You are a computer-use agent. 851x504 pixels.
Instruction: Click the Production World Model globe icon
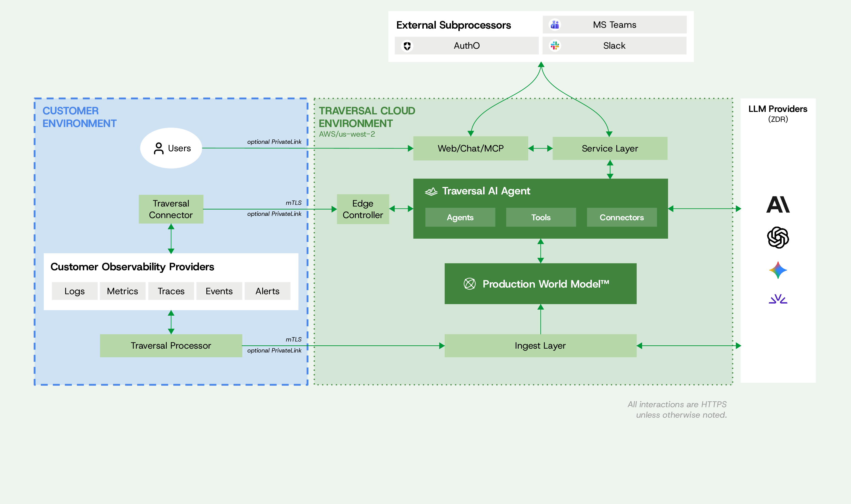point(470,283)
